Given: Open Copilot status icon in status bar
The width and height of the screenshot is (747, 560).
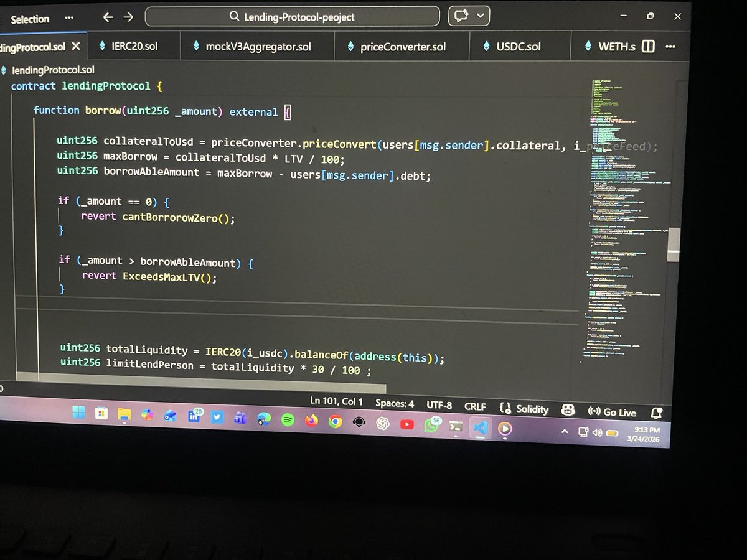Looking at the screenshot, I should tap(568, 411).
